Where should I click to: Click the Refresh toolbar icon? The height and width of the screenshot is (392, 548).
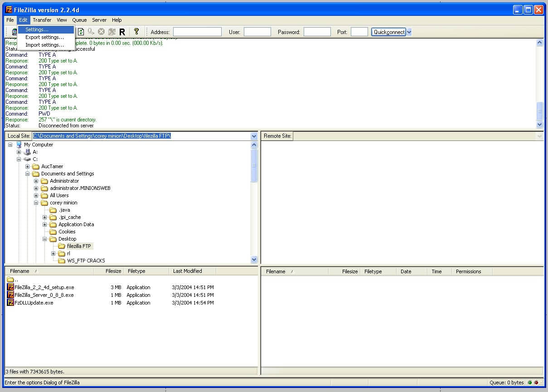coord(81,32)
